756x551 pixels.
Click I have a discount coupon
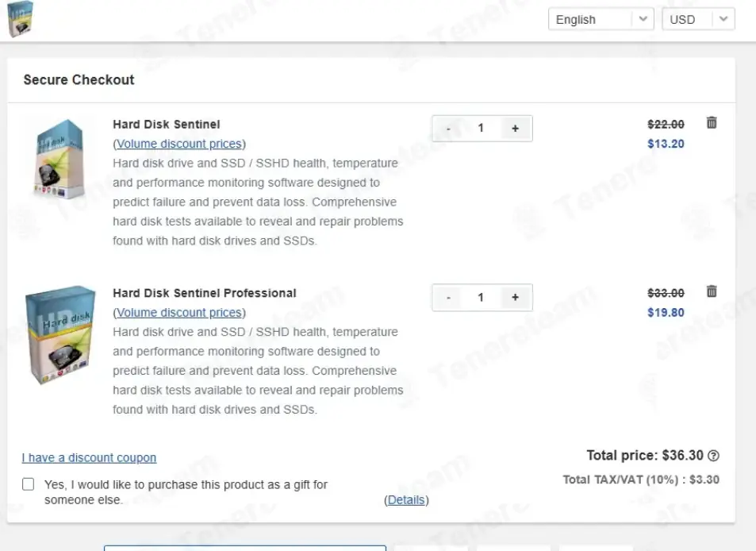(x=89, y=458)
